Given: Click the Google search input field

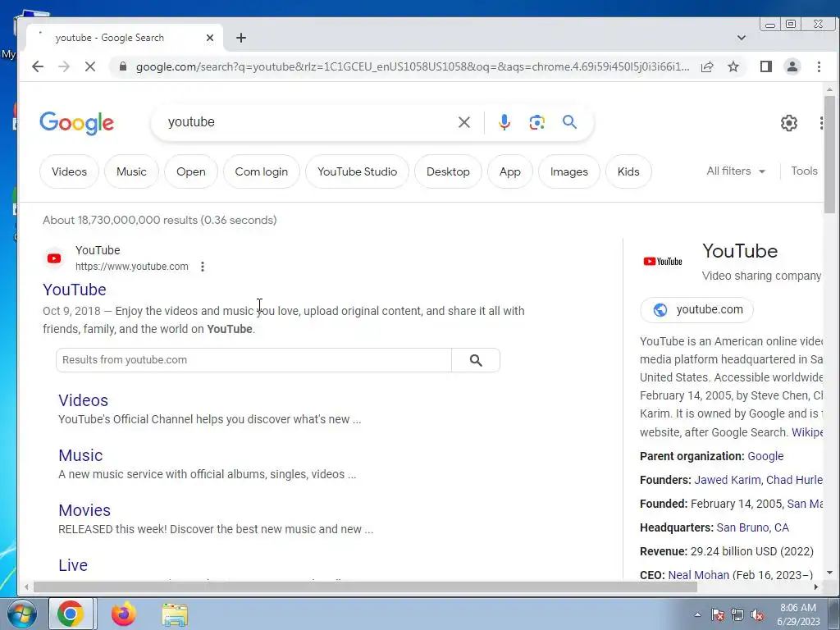Looking at the screenshot, I should coord(308,122).
